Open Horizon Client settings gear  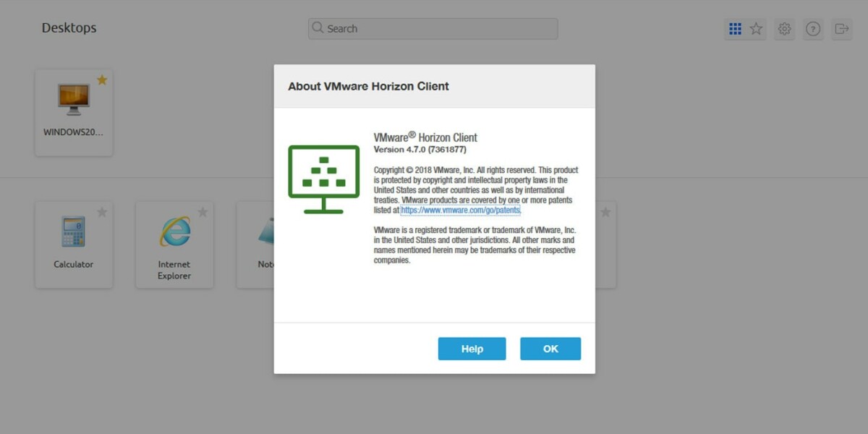tap(784, 28)
